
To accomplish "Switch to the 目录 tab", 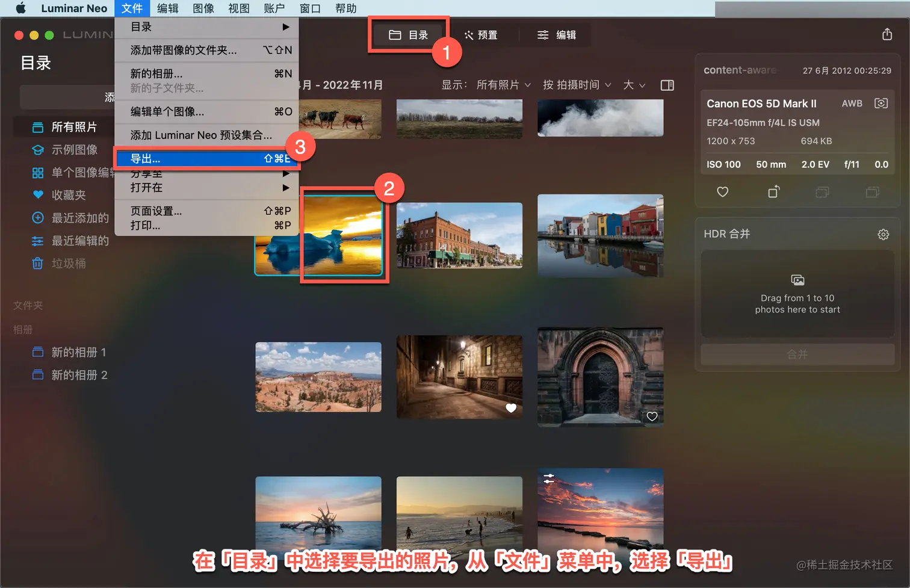I will click(x=408, y=35).
